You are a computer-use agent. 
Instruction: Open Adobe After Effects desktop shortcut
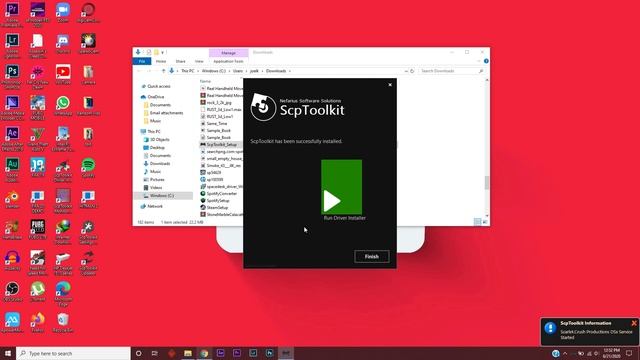pyautogui.click(x=12, y=138)
